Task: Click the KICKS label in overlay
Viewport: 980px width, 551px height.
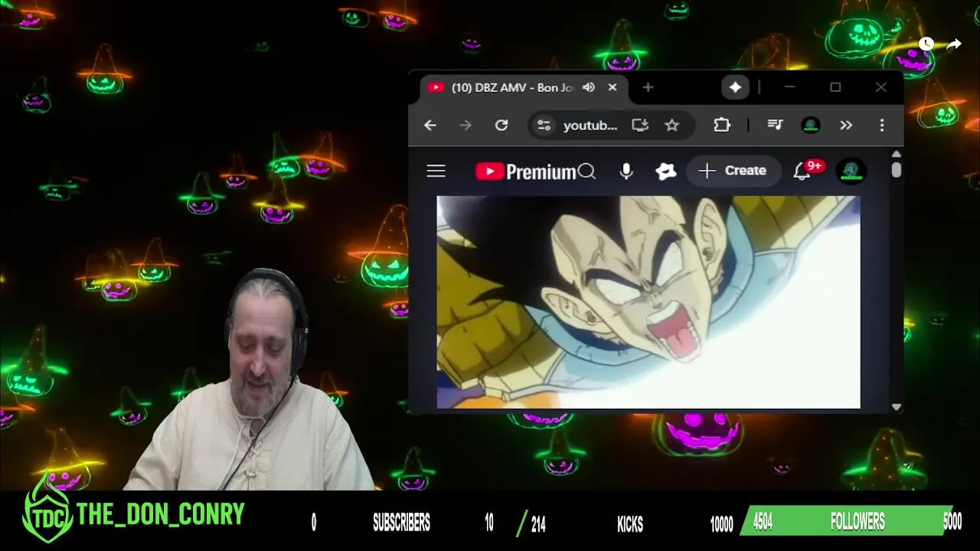Action: point(630,523)
